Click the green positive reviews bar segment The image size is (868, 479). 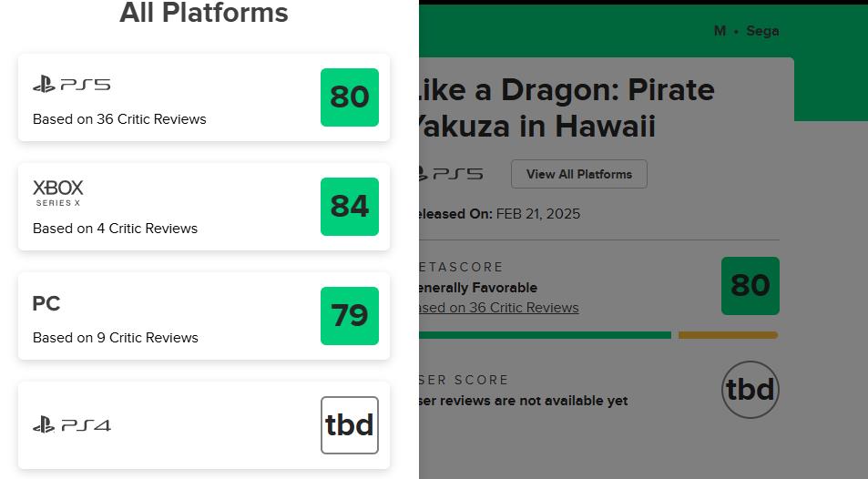545,335
